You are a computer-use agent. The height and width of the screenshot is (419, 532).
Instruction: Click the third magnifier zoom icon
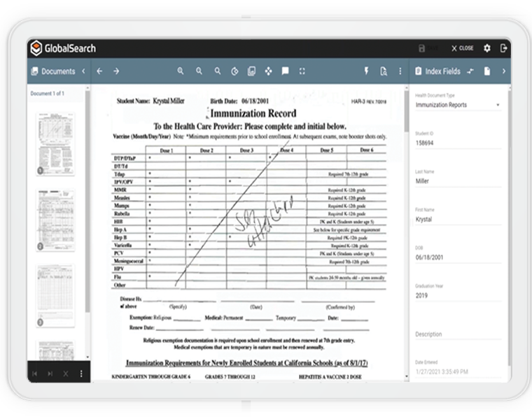point(218,71)
